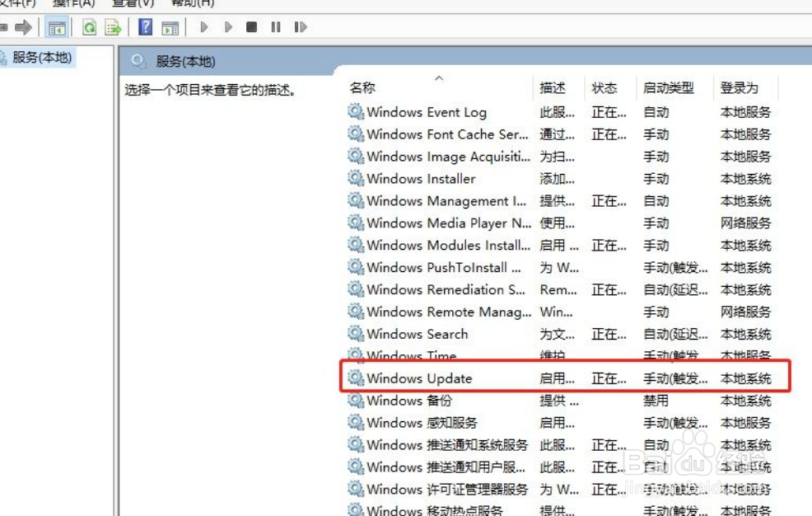The height and width of the screenshot is (516, 812).
Task: Click 选择一个项目来查看它的描述 text
Action: (210, 90)
